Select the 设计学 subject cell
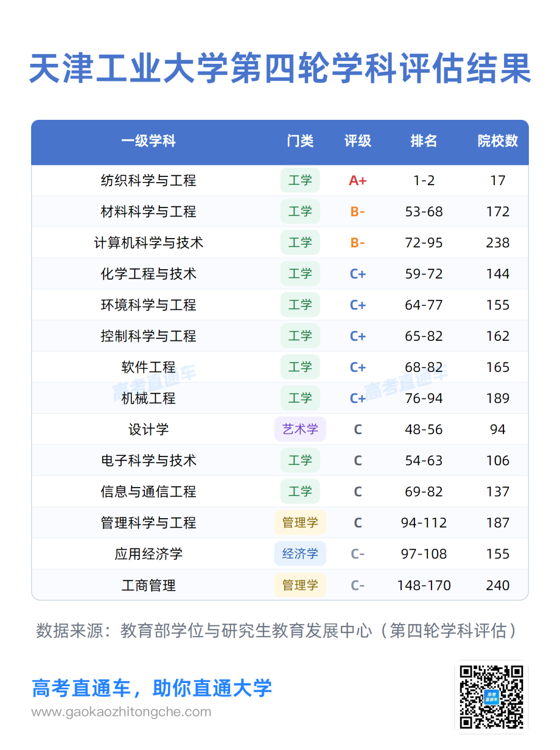The height and width of the screenshot is (750, 560). [148, 429]
